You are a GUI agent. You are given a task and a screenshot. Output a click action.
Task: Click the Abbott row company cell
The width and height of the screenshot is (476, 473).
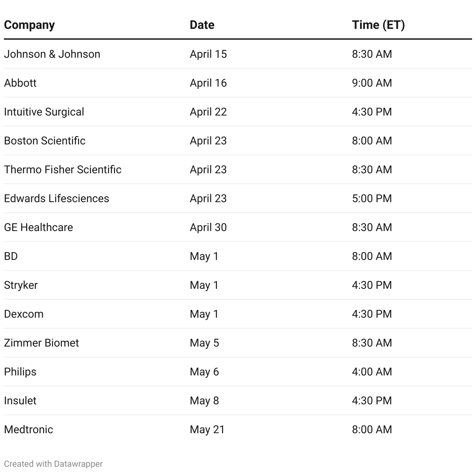coord(20,83)
